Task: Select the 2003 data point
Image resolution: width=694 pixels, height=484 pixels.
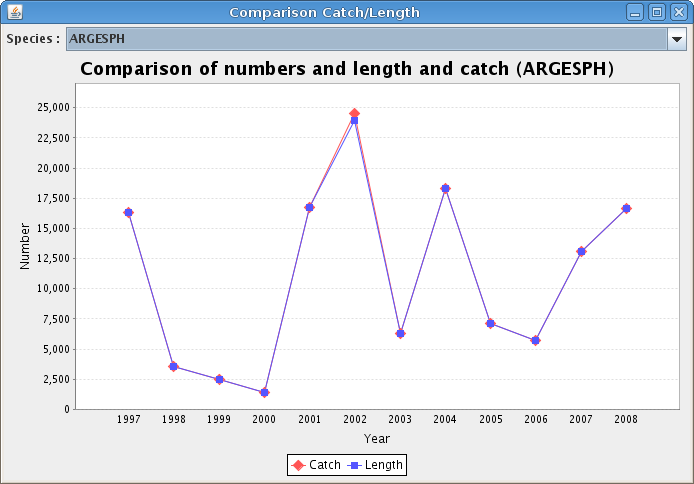Action: tap(400, 333)
